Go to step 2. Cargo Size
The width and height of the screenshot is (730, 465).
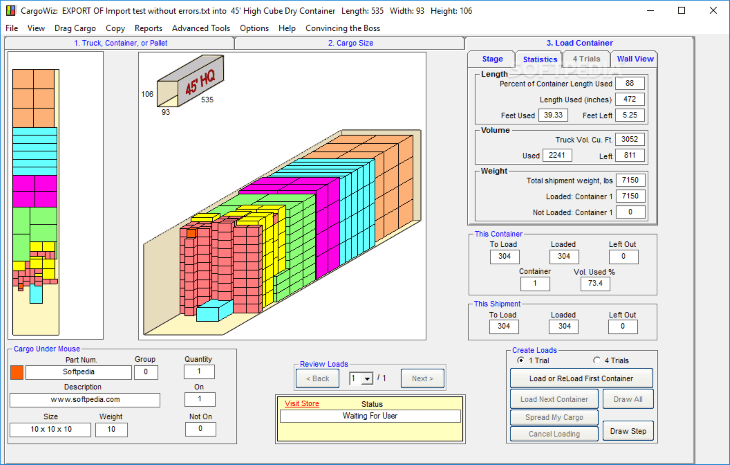point(350,43)
